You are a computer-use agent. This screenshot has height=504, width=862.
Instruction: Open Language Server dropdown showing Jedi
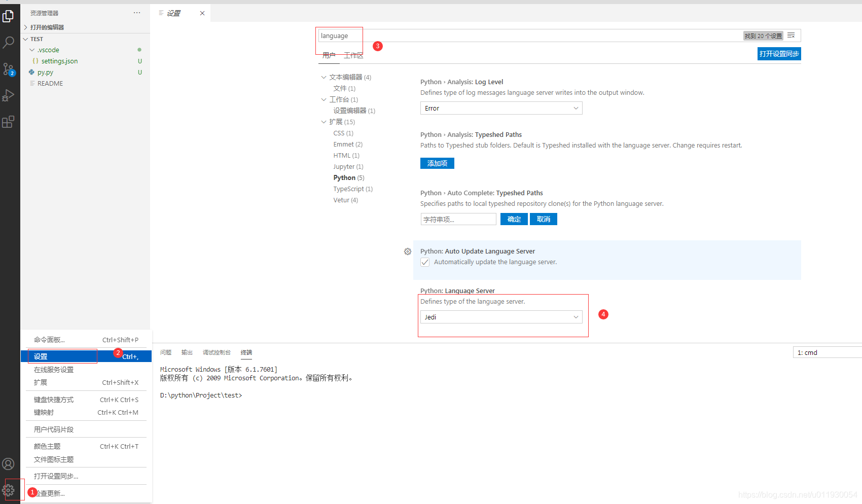click(x=501, y=317)
